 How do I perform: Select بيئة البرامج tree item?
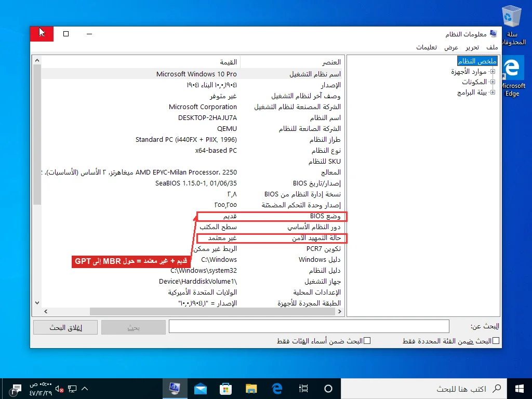(472, 92)
